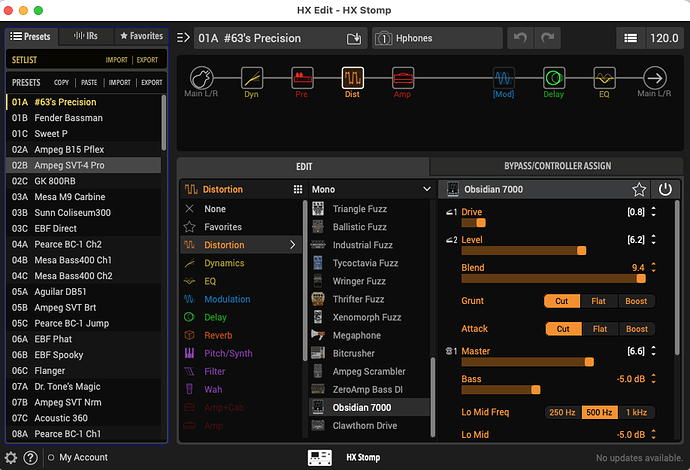This screenshot has height=470, width=690.
Task: Choose Triangle Fuzz model
Action: (x=370, y=209)
